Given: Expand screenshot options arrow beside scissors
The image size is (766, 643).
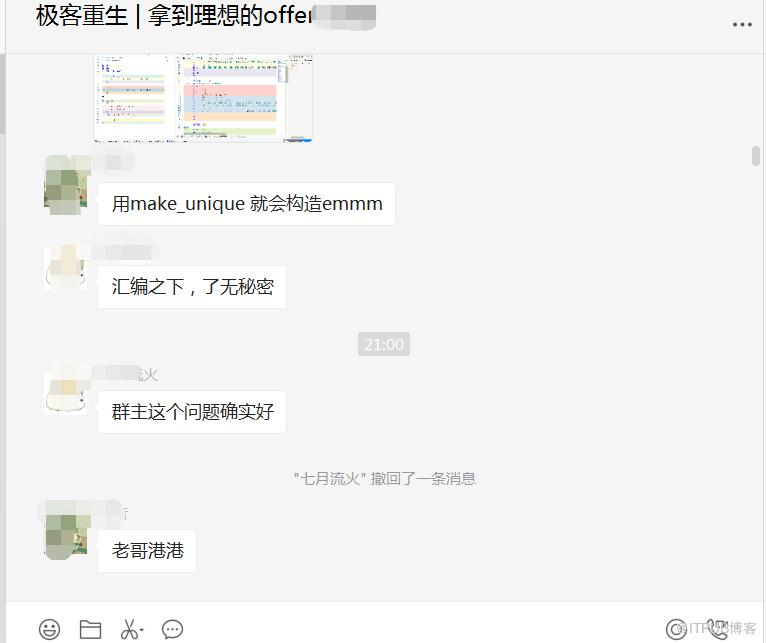Looking at the screenshot, I should pyautogui.click(x=141, y=630).
